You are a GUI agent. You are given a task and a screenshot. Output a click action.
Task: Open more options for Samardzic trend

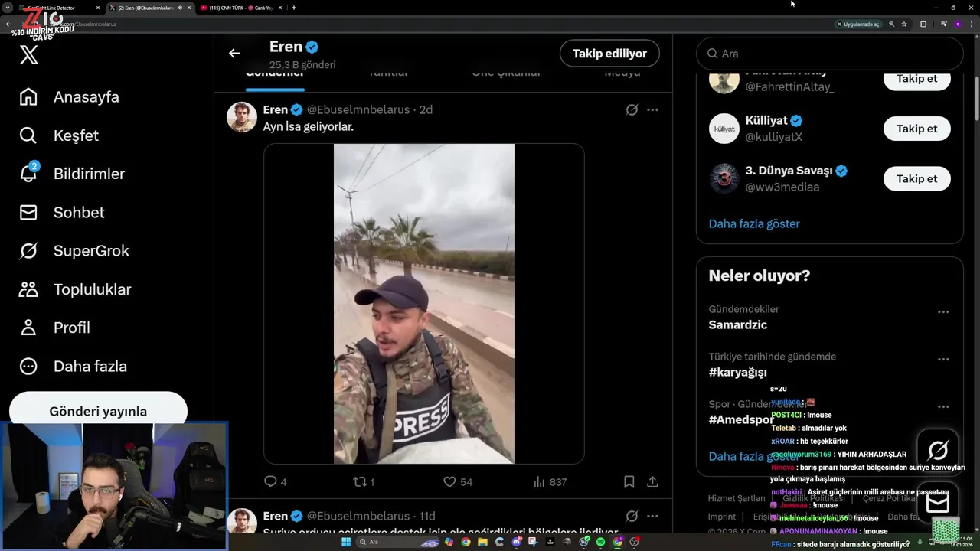point(943,311)
